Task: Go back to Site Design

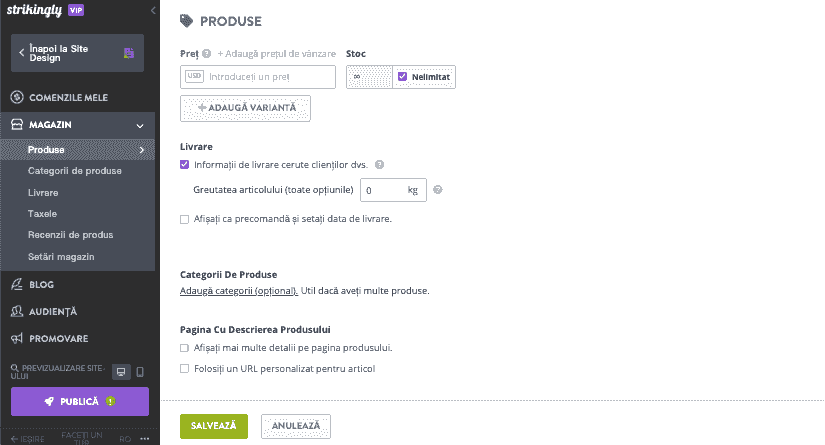Action: [77, 53]
